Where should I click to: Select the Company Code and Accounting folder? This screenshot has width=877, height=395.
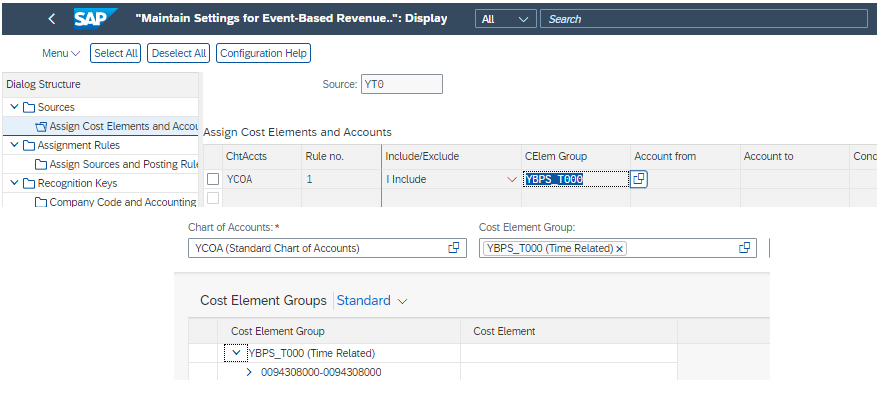[116, 202]
